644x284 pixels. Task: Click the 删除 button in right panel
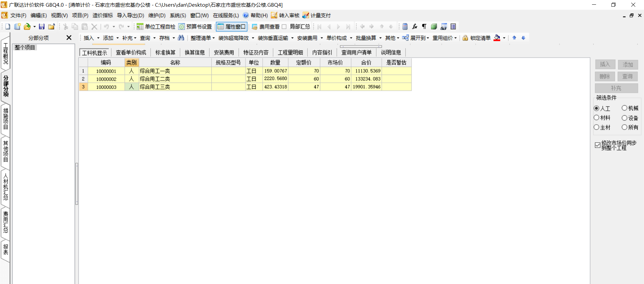[605, 76]
